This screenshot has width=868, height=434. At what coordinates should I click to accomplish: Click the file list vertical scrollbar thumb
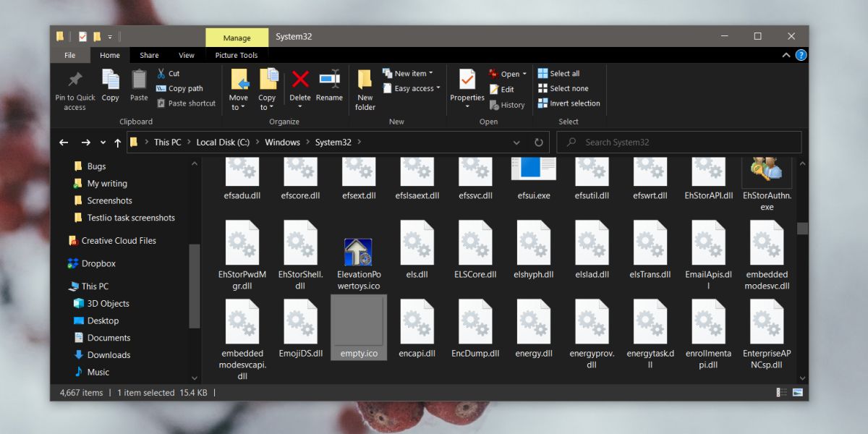click(x=802, y=229)
